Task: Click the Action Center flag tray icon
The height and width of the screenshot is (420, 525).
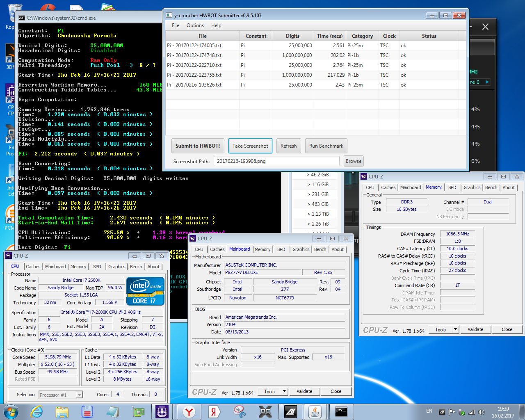Action: 452,412
